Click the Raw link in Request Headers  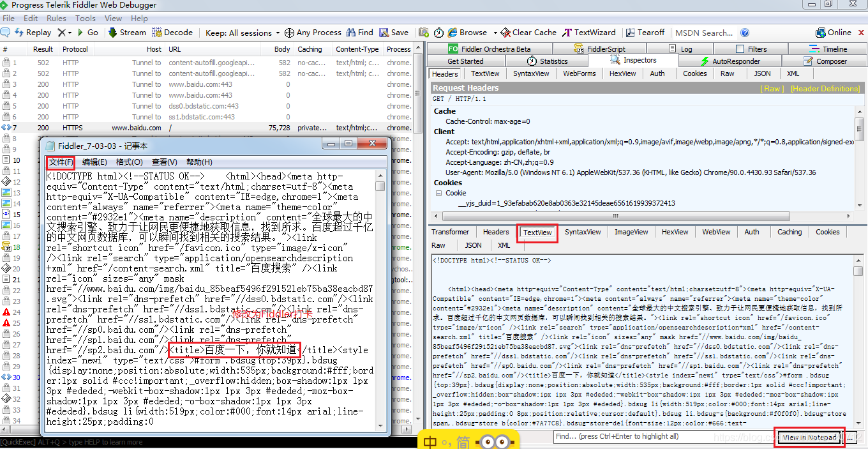pyautogui.click(x=772, y=89)
